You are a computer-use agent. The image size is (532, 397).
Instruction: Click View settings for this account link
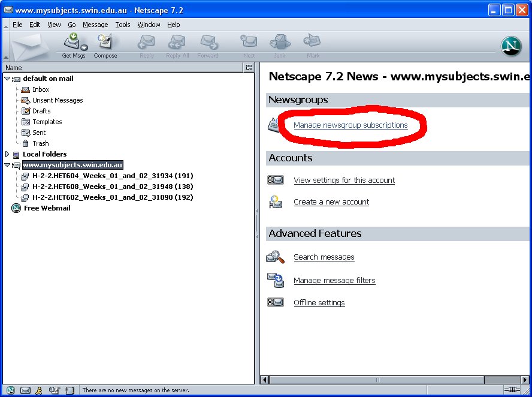coord(344,181)
